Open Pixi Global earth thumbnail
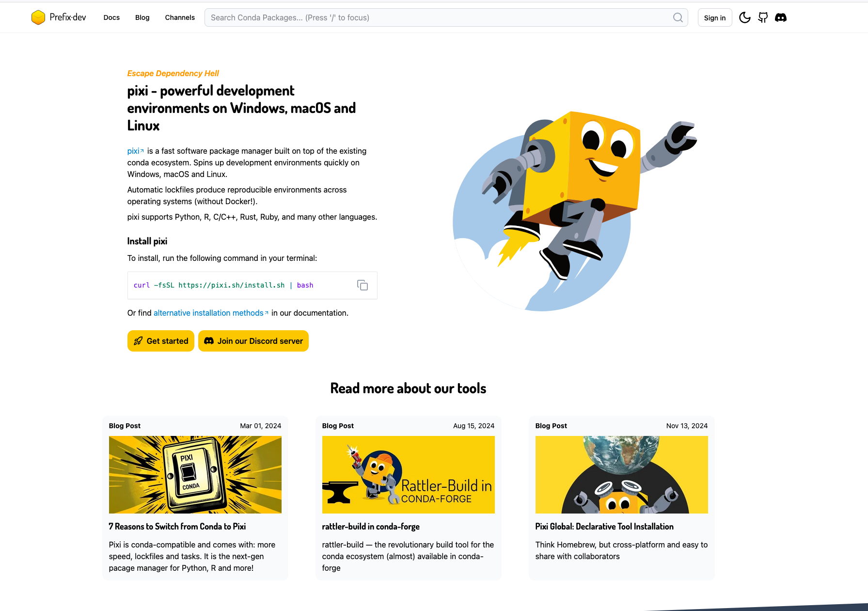868x611 pixels. (622, 475)
